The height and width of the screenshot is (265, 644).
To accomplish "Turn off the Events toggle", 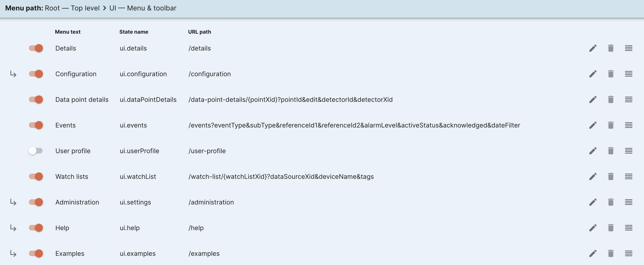I will tap(36, 125).
